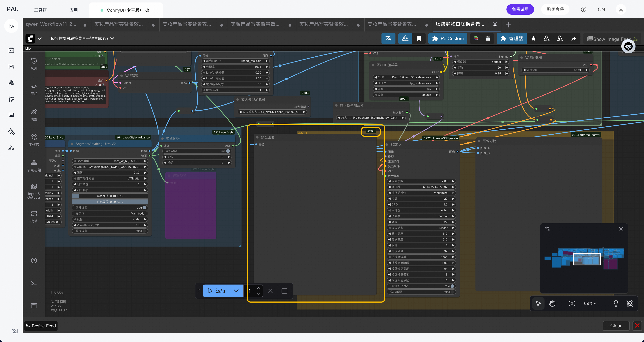The image size is (644, 342).
Task: Click the 免费试用 button
Action: coord(520,9)
